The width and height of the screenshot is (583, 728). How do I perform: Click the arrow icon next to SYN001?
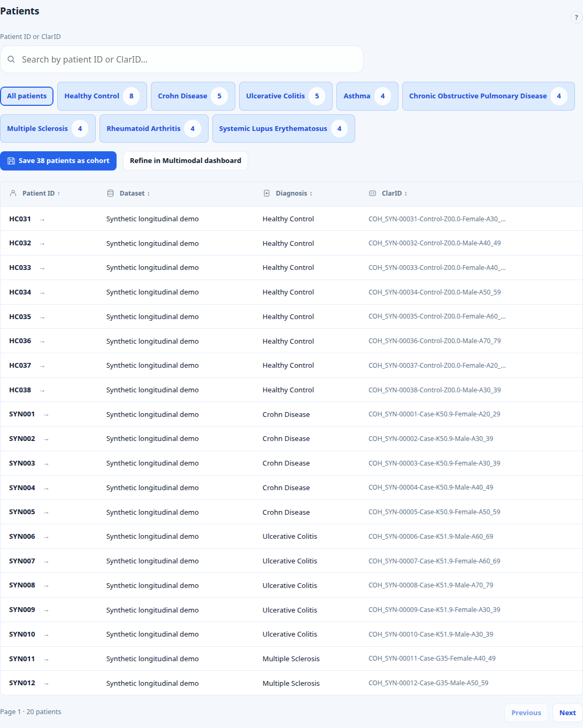coord(47,415)
